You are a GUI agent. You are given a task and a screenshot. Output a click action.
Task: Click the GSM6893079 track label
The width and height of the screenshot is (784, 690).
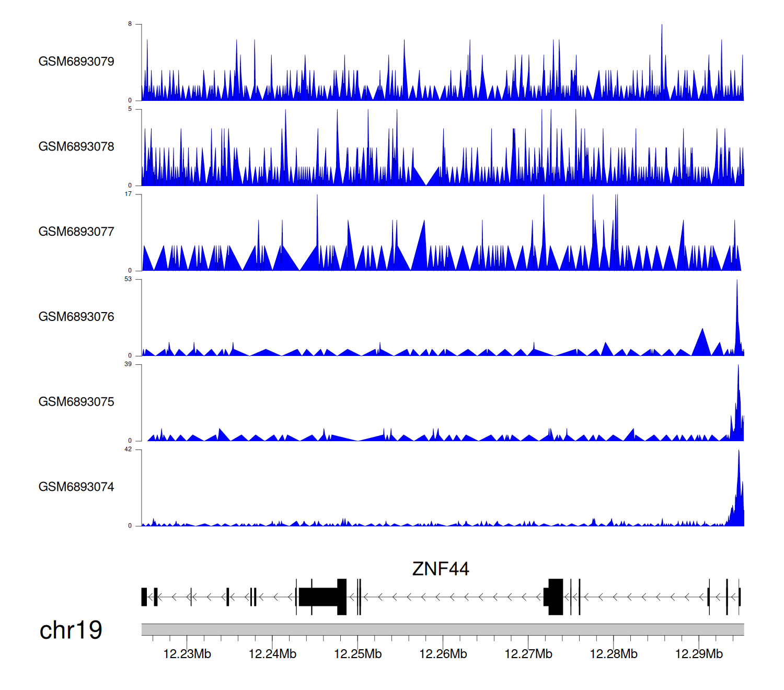point(76,62)
